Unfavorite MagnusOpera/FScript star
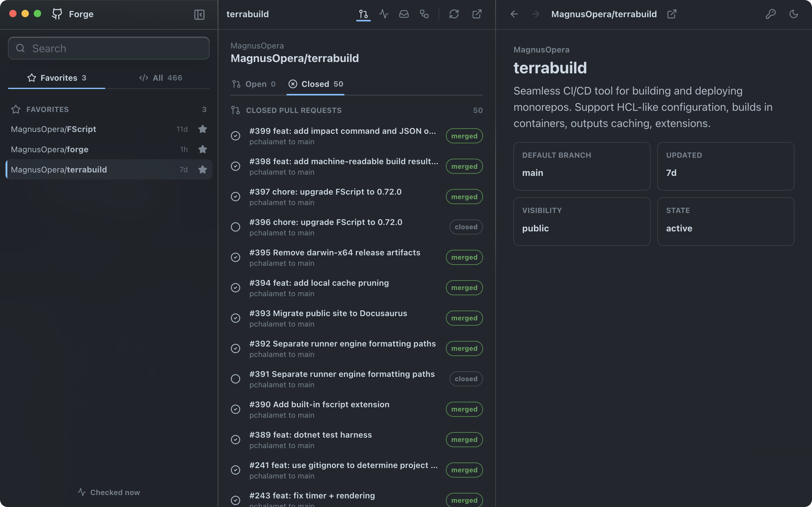The width and height of the screenshot is (812, 507). click(x=203, y=129)
